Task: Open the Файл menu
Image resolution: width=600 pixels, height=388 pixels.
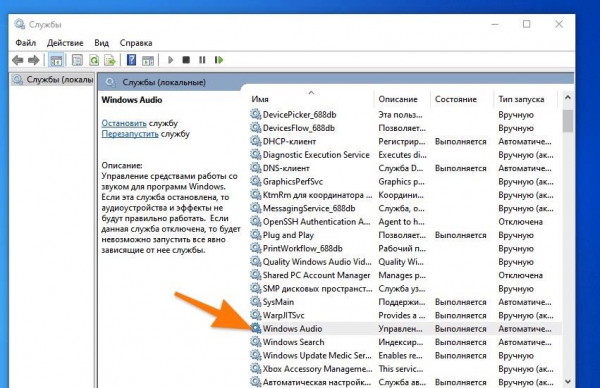Action: pos(26,43)
